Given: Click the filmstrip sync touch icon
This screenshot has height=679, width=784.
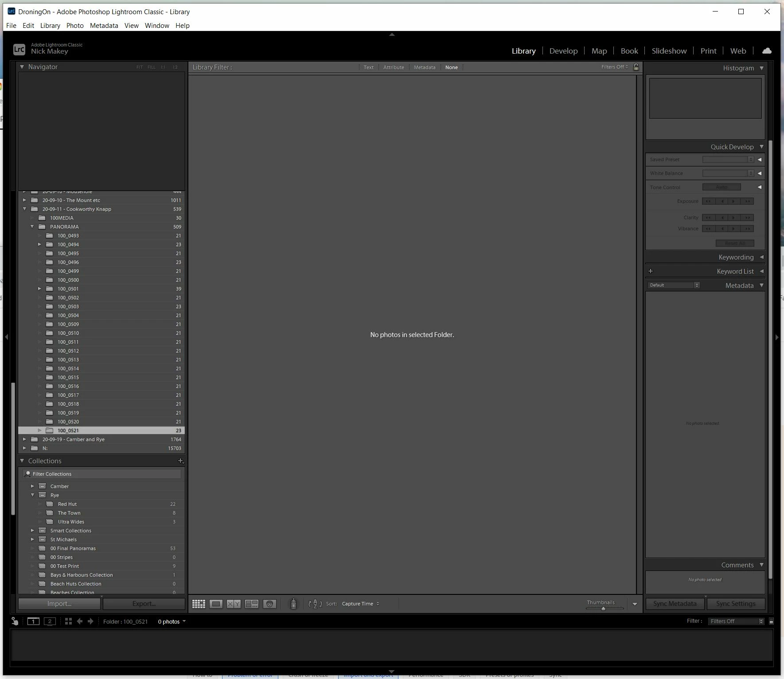Looking at the screenshot, I should click(x=15, y=621).
